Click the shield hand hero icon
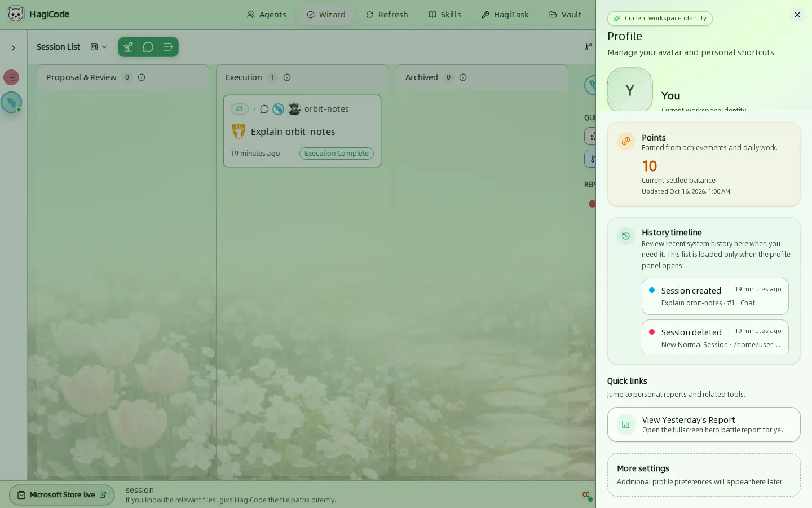 coord(239,132)
